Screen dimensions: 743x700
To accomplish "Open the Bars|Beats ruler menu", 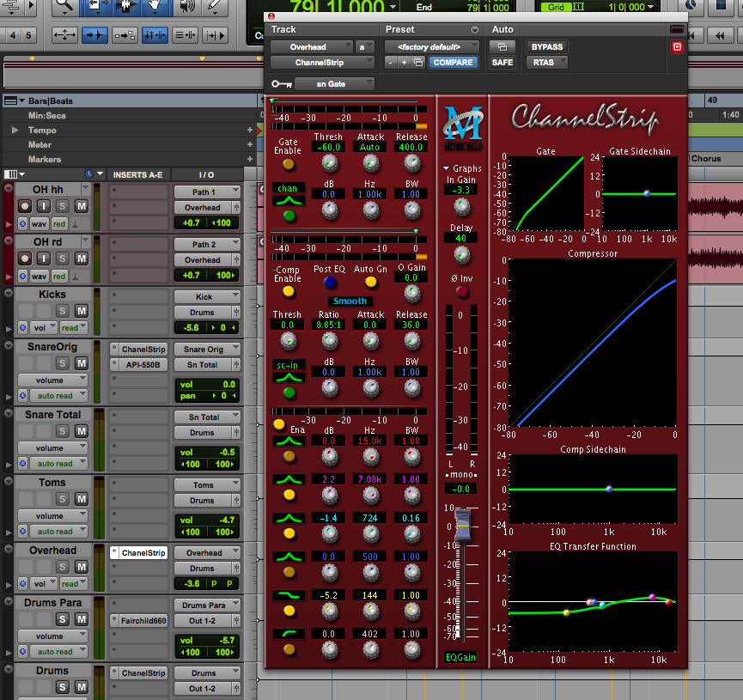I will (15, 100).
